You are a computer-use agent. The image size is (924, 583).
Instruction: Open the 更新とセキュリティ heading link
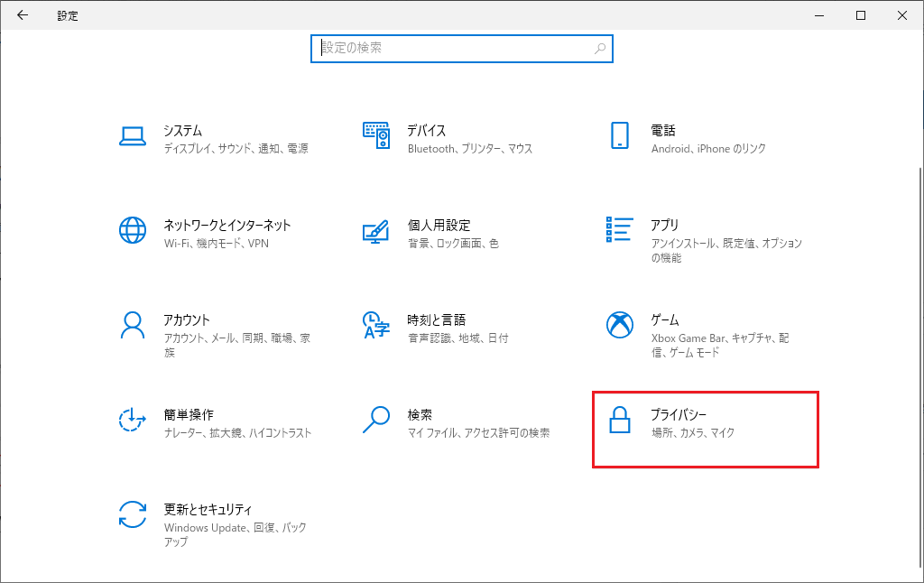click(x=208, y=509)
